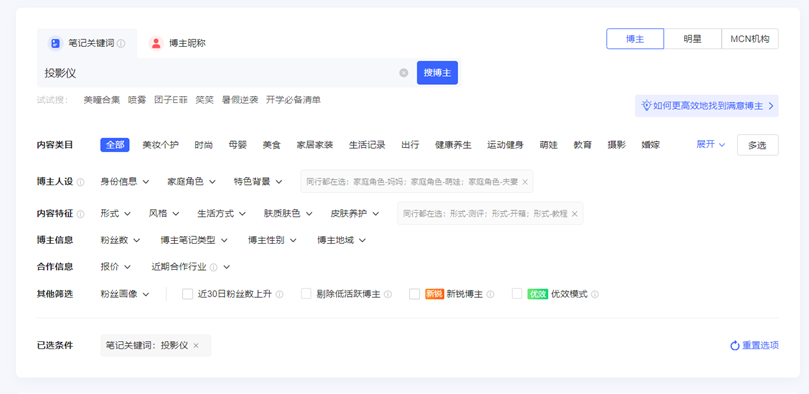Open the 报价 dropdown
Image resolution: width=809 pixels, height=394 pixels.
coord(116,267)
